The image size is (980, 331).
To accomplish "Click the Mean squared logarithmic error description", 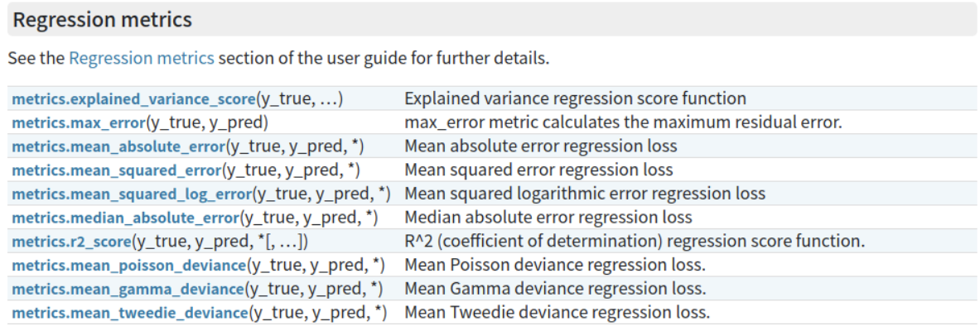I will point(585,194).
